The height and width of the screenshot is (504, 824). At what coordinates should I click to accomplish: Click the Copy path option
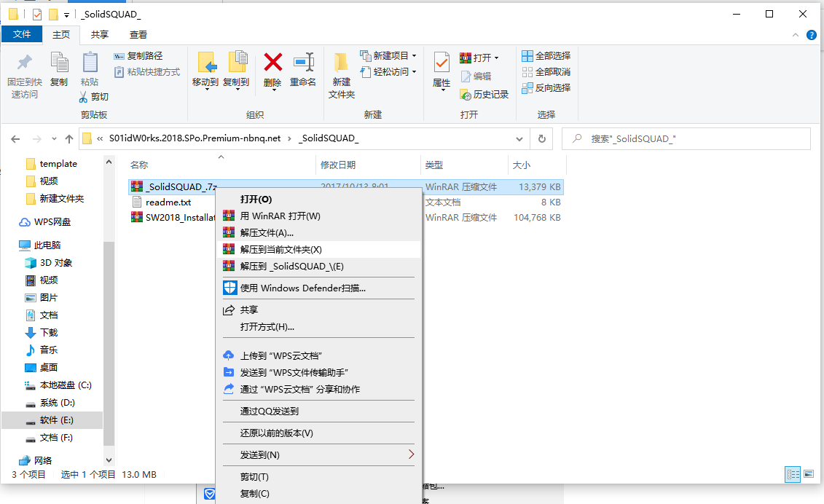point(138,55)
